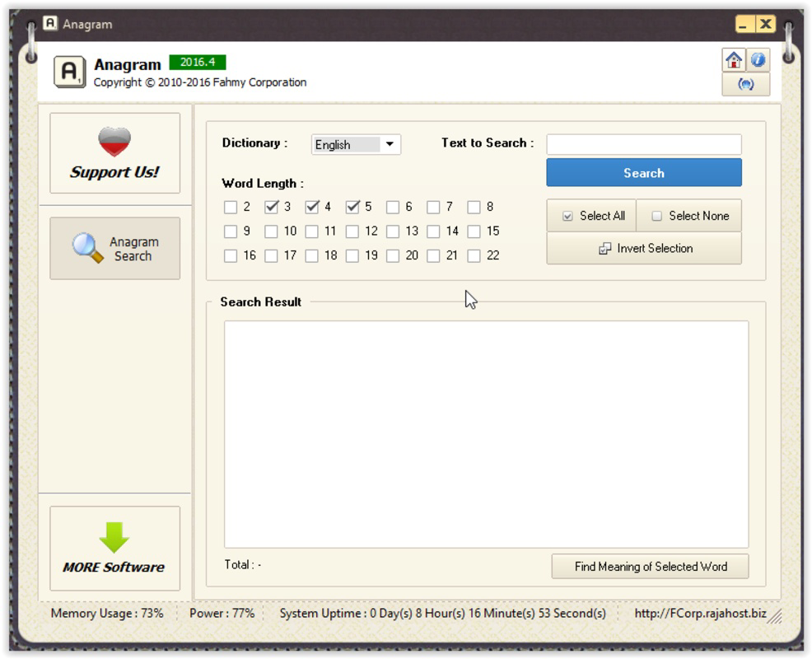This screenshot has width=812, height=659.
Task: Click the window resize grip
Action: pos(775,616)
